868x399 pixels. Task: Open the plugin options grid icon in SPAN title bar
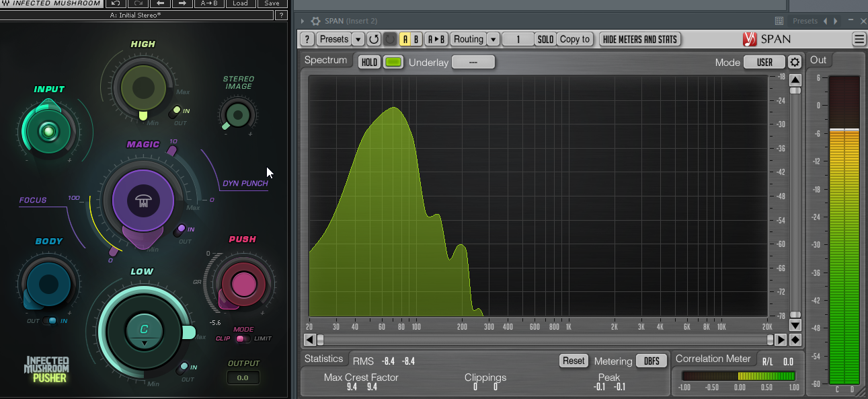click(779, 22)
